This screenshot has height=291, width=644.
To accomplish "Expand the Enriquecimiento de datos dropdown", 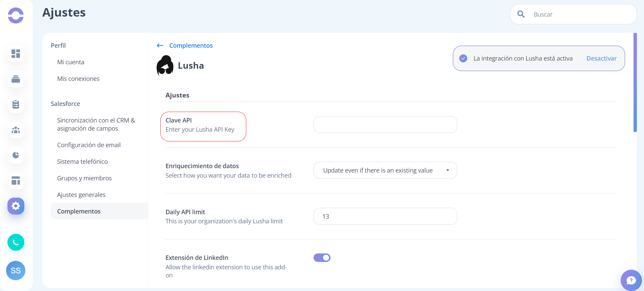I will [x=385, y=170].
